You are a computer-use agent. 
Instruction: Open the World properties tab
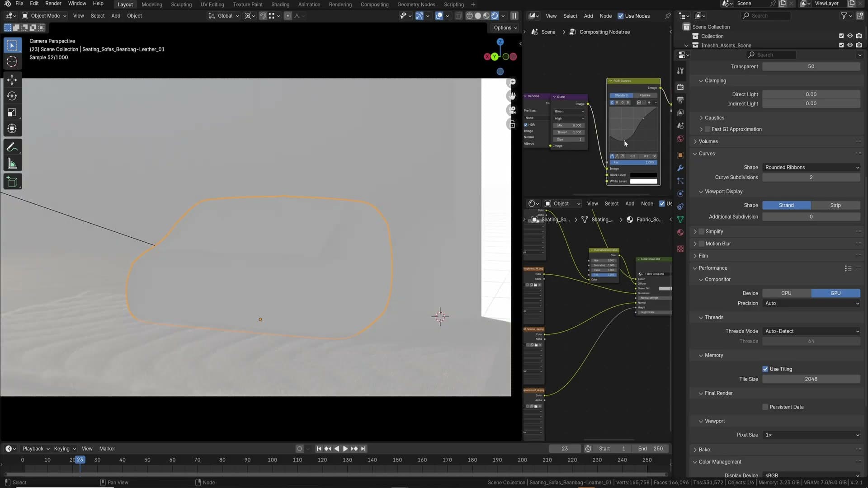(x=680, y=139)
